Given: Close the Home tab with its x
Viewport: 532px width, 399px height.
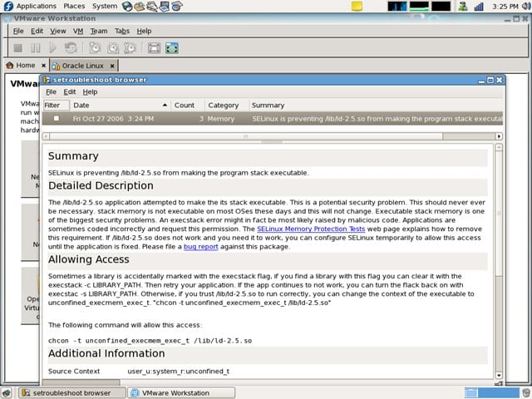Looking at the screenshot, I should coord(43,65).
